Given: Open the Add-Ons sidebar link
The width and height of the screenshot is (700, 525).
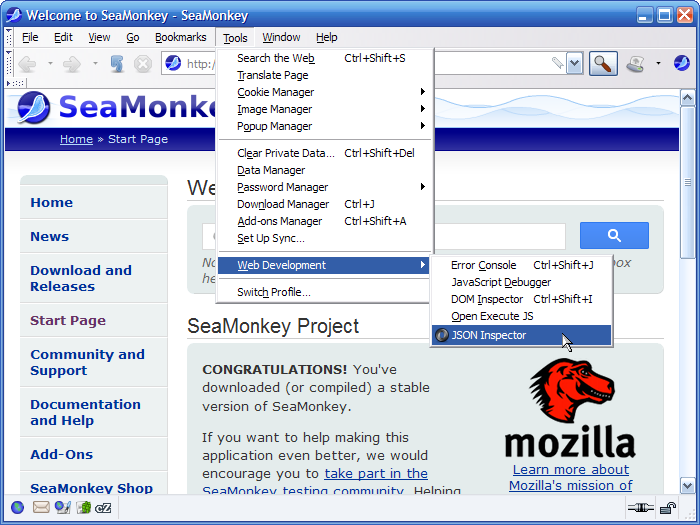Looking at the screenshot, I should (x=62, y=454).
